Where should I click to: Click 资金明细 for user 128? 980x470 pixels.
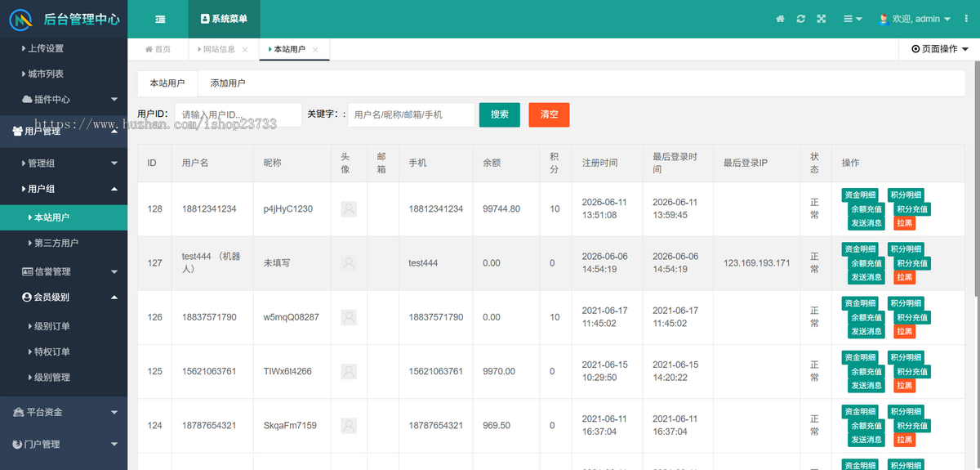[x=861, y=195]
